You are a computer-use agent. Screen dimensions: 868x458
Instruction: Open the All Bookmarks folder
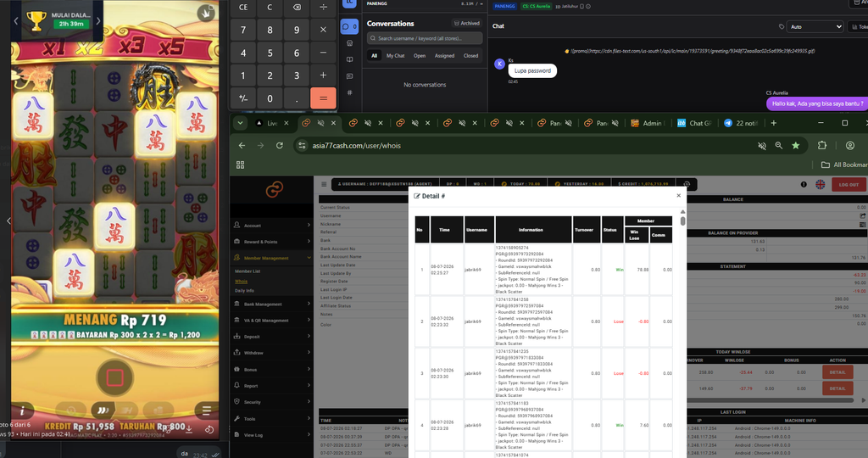click(x=843, y=165)
